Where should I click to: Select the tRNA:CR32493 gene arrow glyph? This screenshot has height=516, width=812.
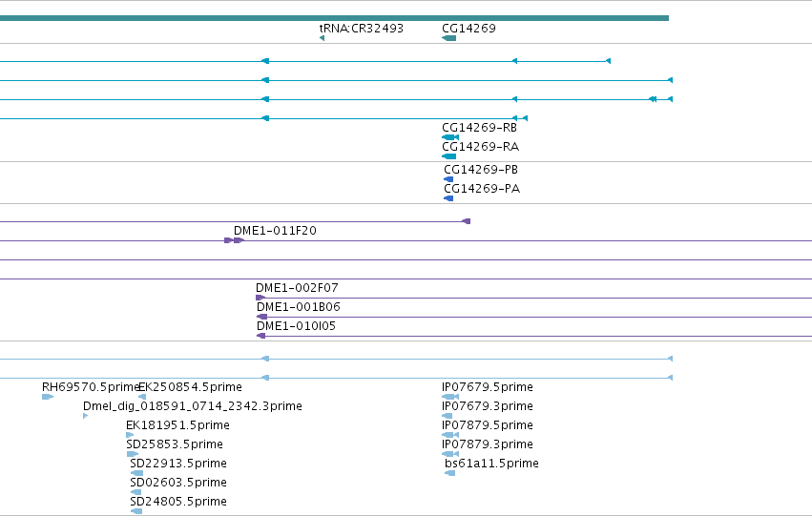(323, 38)
